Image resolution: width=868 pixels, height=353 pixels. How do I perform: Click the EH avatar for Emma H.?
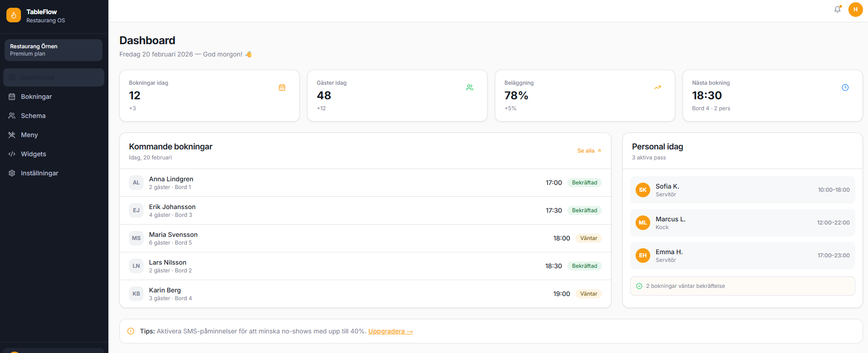[x=643, y=256]
